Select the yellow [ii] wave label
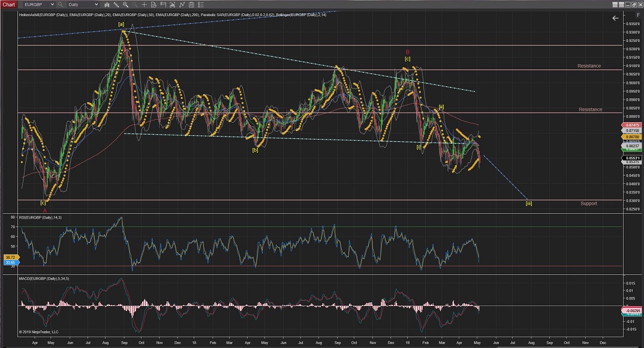 click(441, 107)
